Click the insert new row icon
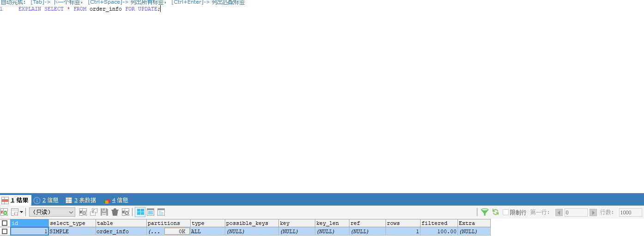Screen dimensions: 644x236 83,212
